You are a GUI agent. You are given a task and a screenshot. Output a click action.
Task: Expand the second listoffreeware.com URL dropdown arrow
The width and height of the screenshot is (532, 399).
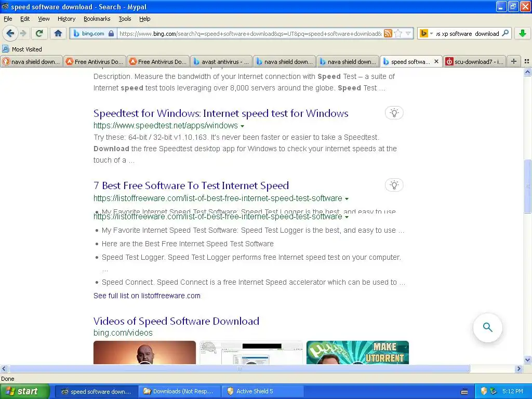[x=347, y=217]
